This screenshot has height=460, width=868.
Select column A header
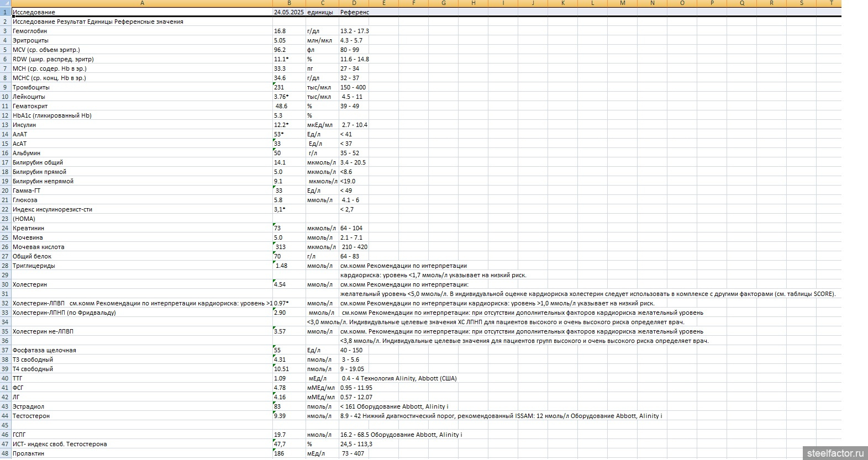142,3
